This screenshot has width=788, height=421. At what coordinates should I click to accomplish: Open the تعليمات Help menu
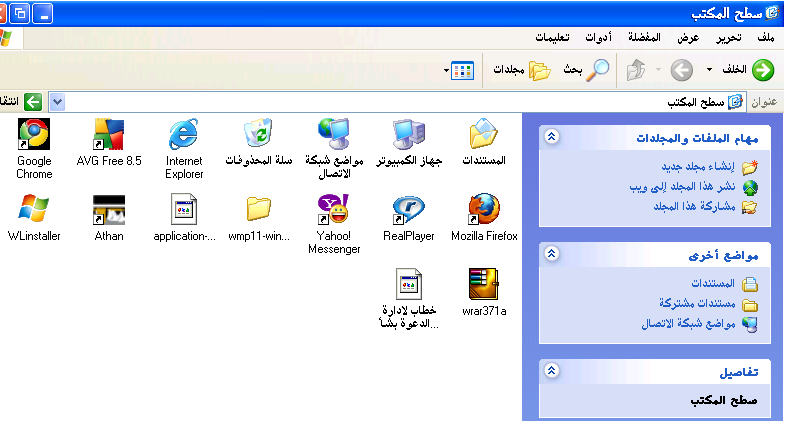pos(552,38)
